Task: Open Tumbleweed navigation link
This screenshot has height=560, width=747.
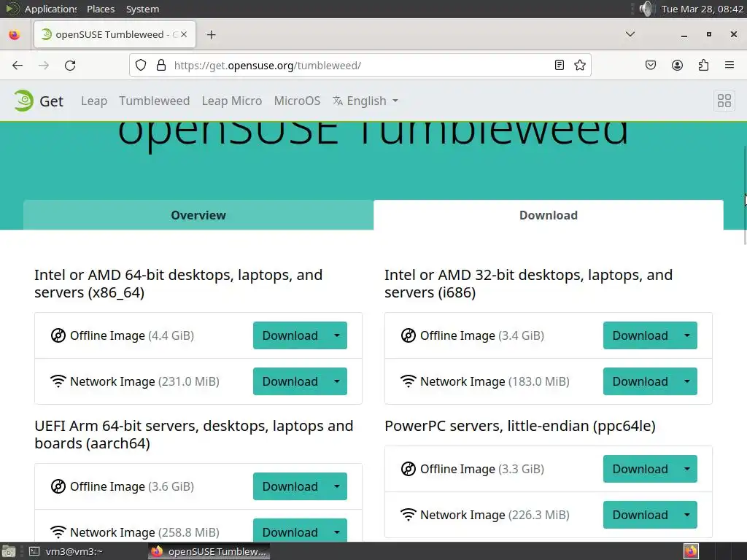Action: (155, 101)
